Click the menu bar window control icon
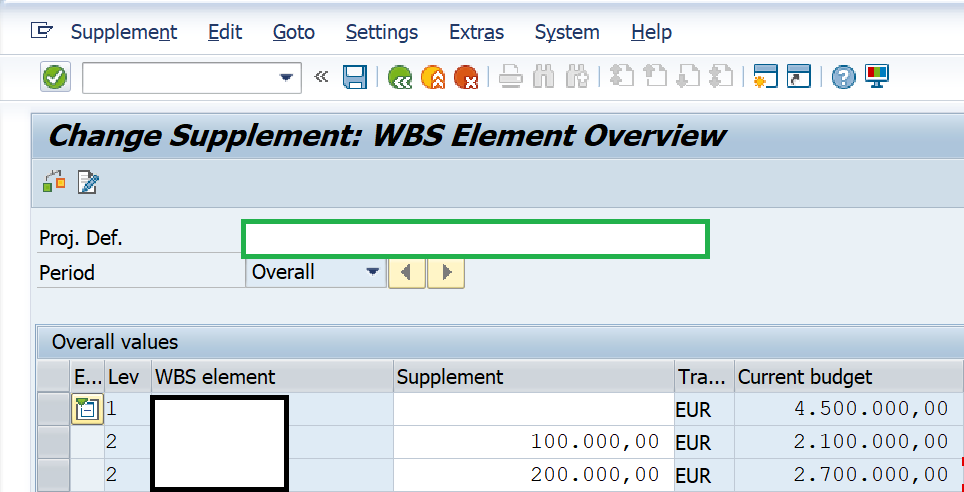This screenshot has height=492, width=964. pyautogui.click(x=42, y=30)
